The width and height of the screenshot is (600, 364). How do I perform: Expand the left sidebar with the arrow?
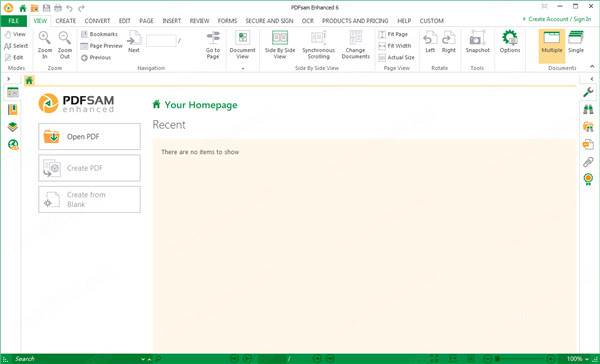8,79
